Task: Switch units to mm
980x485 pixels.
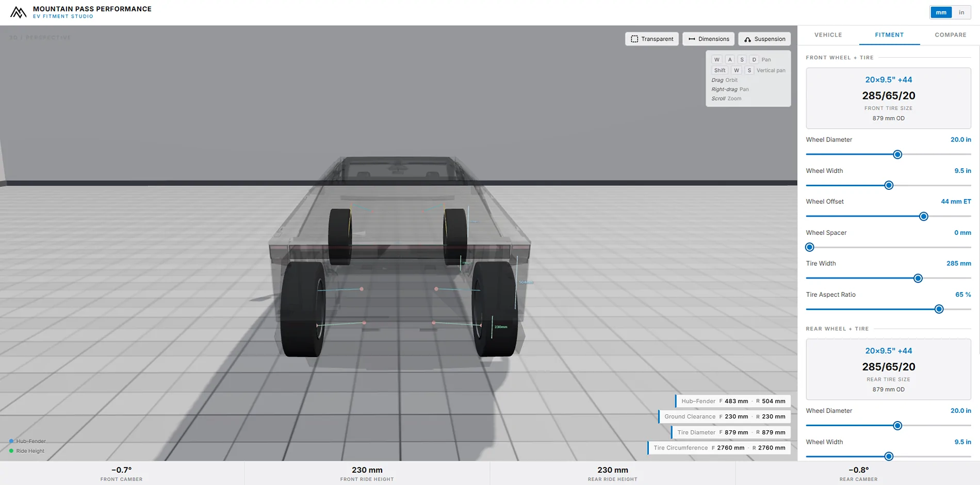Action: coord(941,12)
